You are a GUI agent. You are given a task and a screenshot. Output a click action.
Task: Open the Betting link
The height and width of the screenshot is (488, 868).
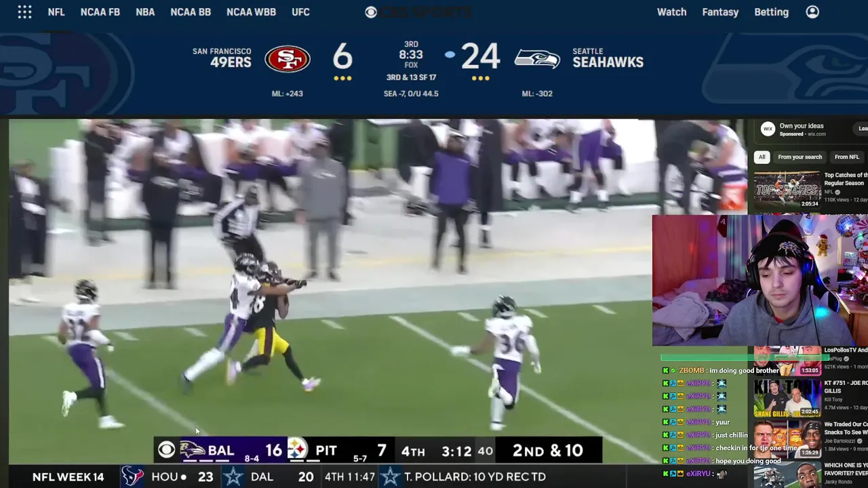(x=771, y=12)
